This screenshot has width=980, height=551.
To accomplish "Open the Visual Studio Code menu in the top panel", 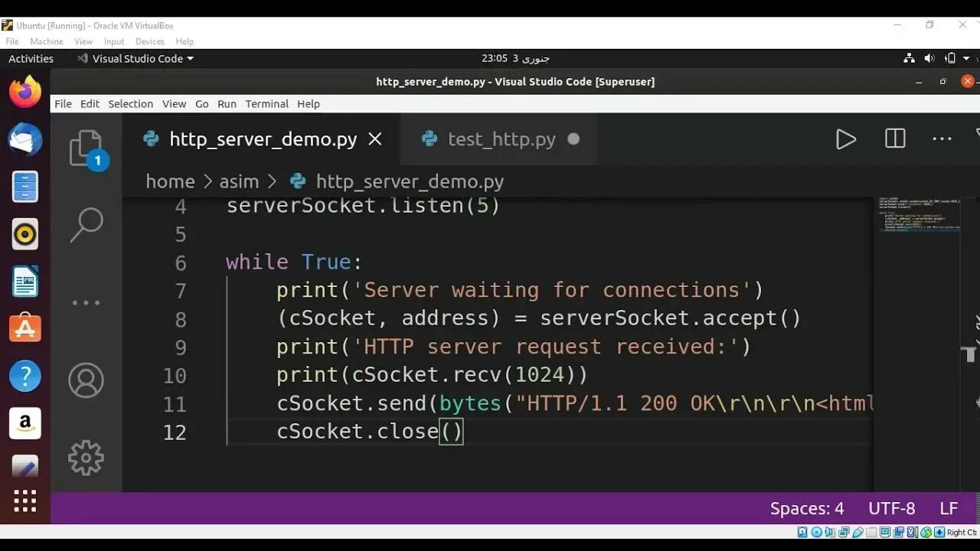I will click(135, 58).
